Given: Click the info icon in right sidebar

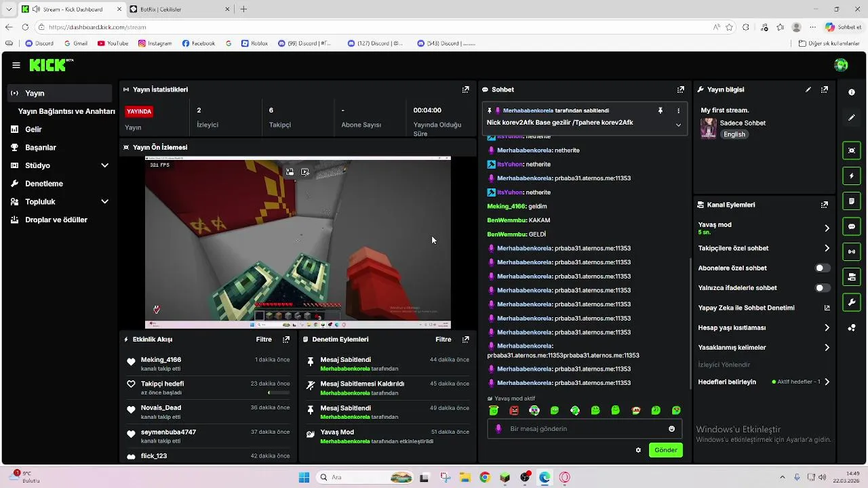Looking at the screenshot, I should pos(852,92).
